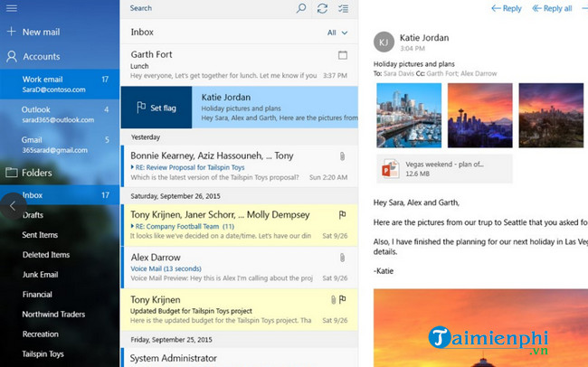
Task: Select the Gmail account
Action: click(60, 145)
